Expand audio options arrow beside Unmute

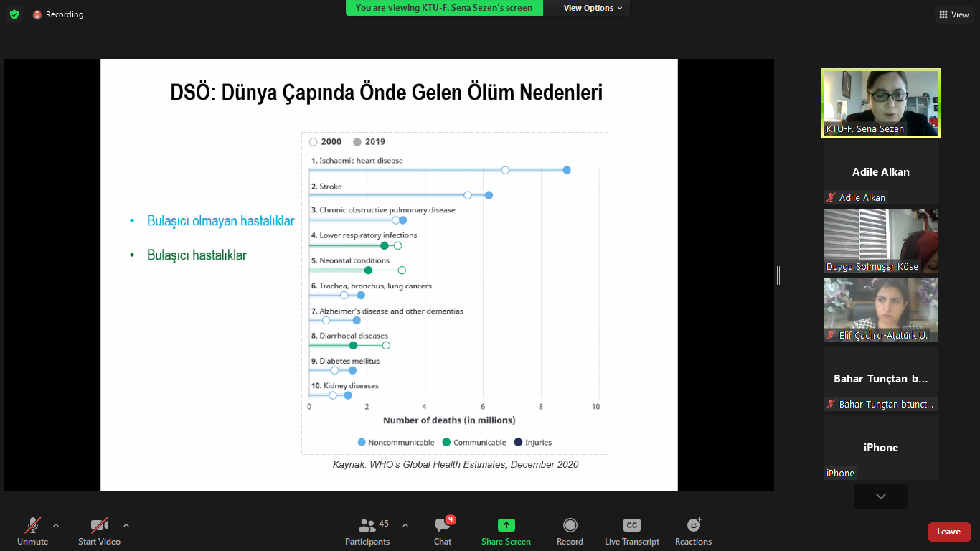click(x=56, y=525)
